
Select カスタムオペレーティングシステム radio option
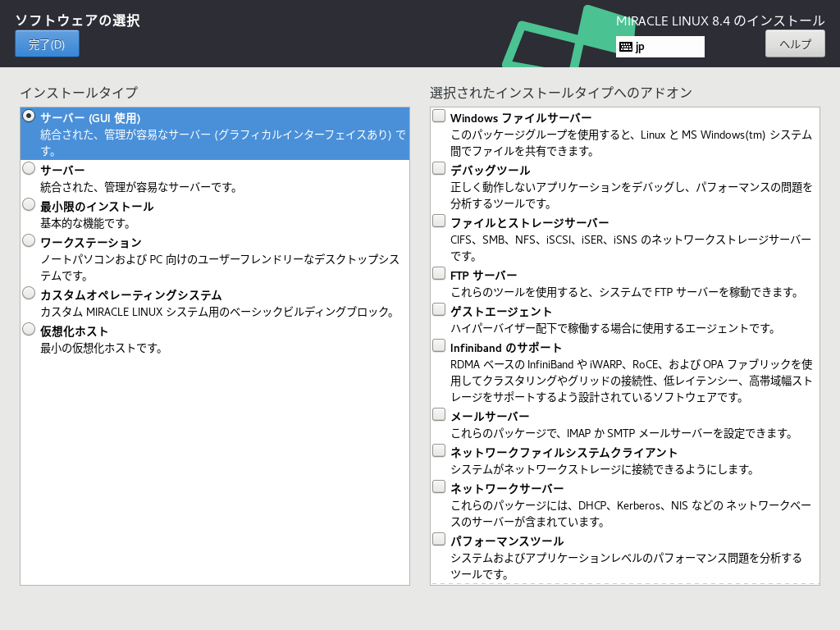[x=29, y=294]
